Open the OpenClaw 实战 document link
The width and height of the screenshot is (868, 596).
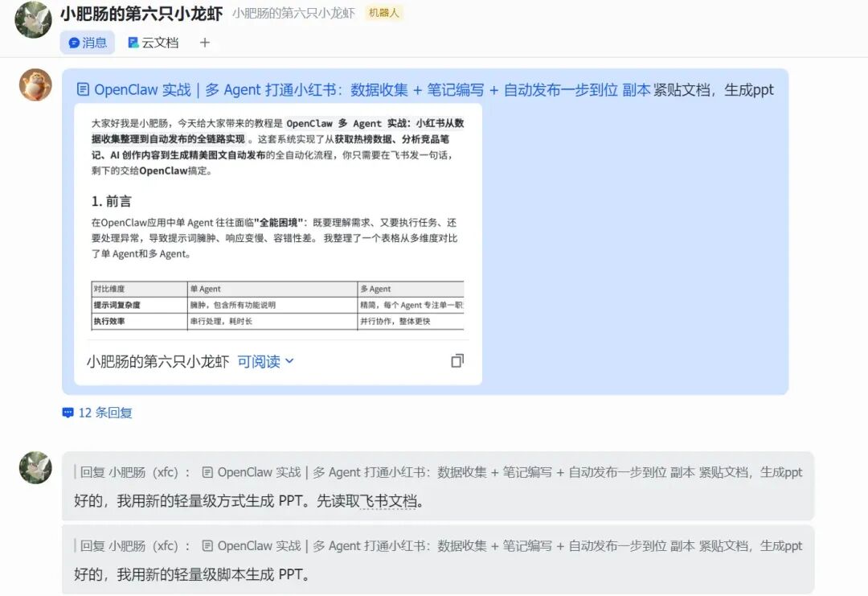click(362, 90)
